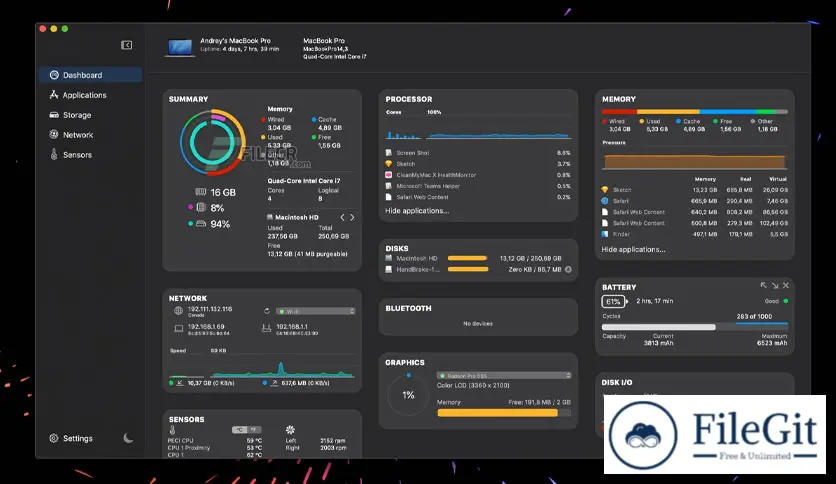Viewport: 836px width, 484px height.
Task: Open the Wi-Fi interface dropdown
Action: pos(316,311)
